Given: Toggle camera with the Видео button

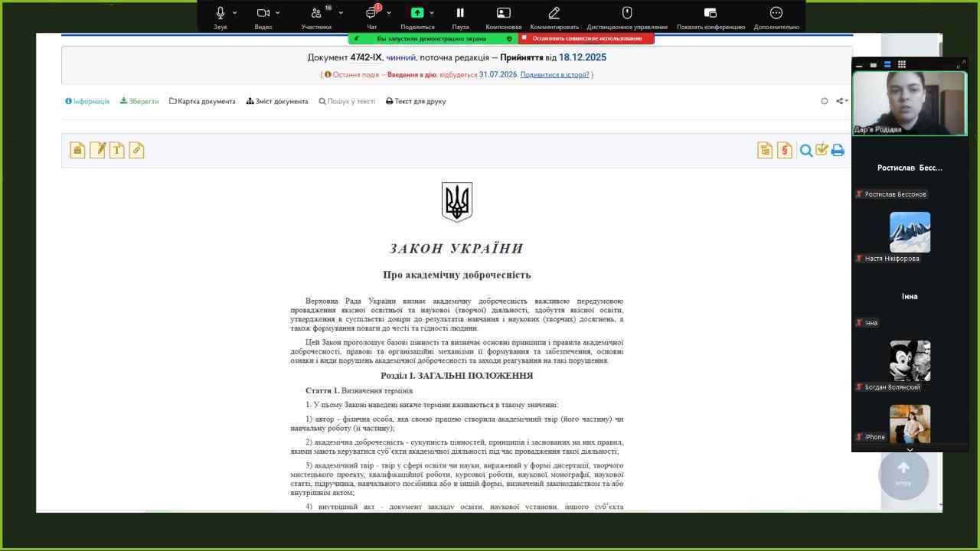Looking at the screenshot, I should pyautogui.click(x=263, y=13).
